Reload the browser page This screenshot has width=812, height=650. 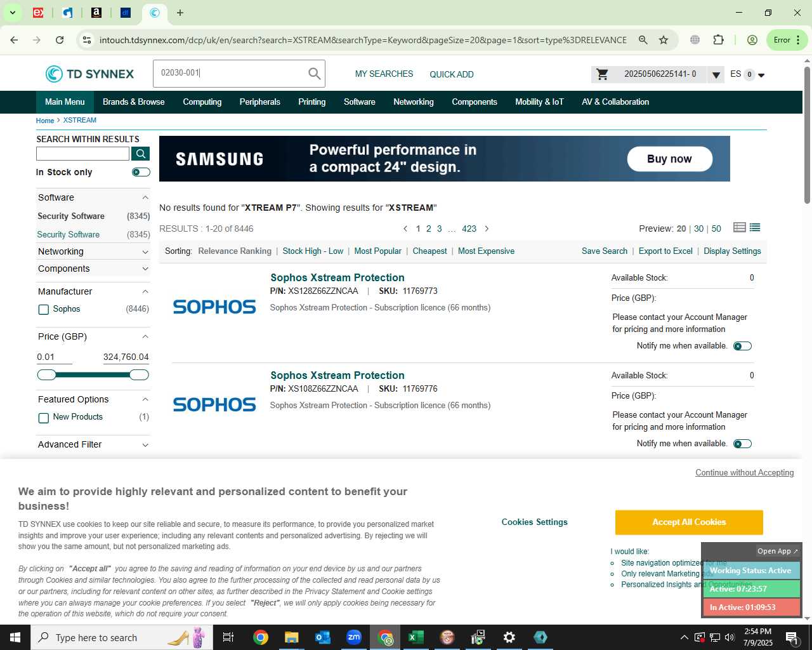tap(60, 40)
